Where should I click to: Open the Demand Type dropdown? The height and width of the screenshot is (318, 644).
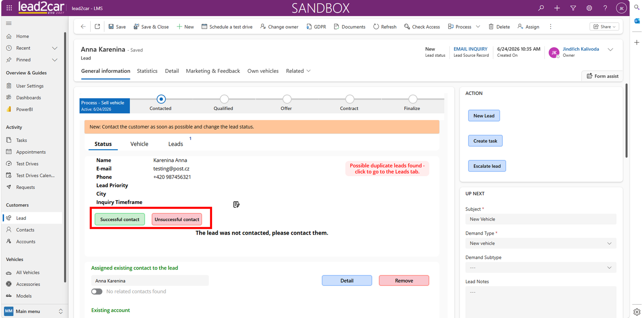point(541,244)
